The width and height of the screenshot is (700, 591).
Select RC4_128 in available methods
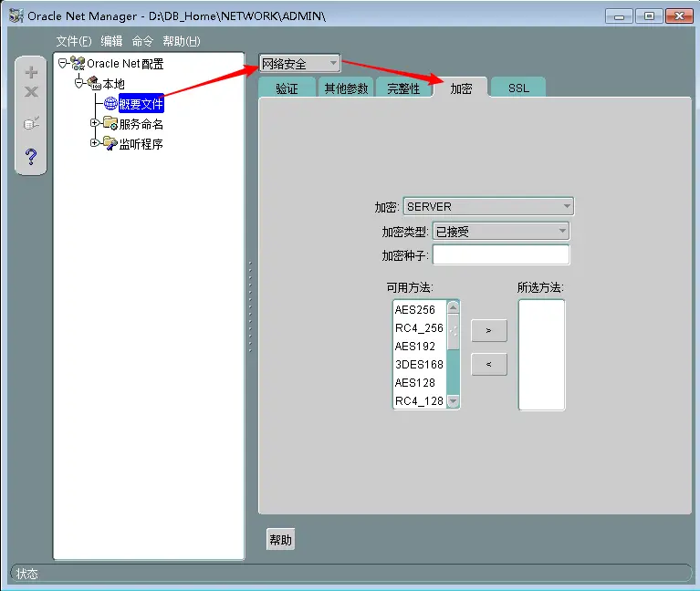pyautogui.click(x=420, y=401)
